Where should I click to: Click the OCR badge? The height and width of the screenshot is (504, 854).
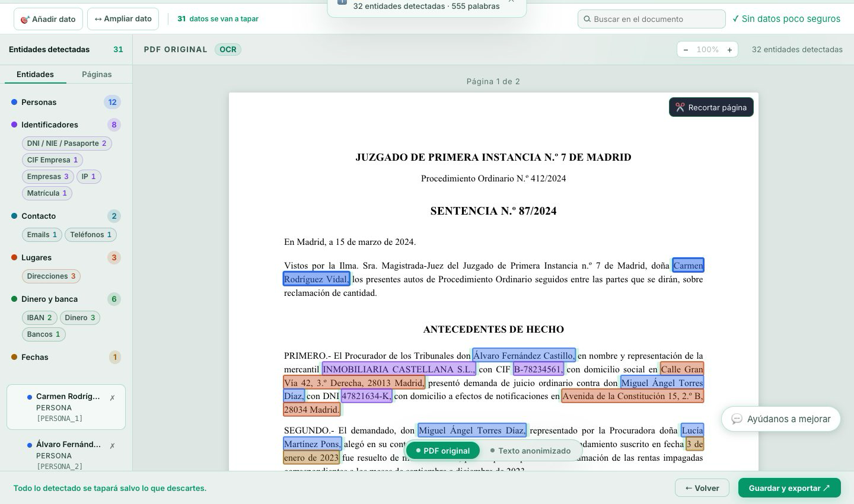coord(228,49)
